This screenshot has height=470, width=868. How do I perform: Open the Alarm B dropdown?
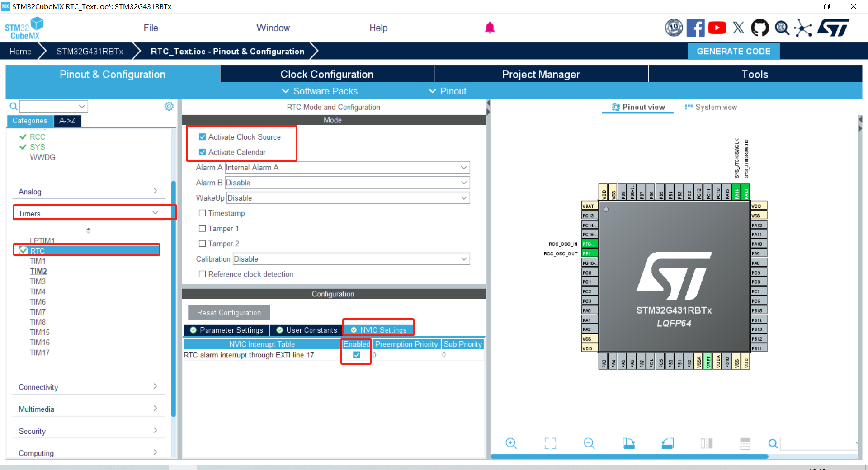tap(347, 183)
